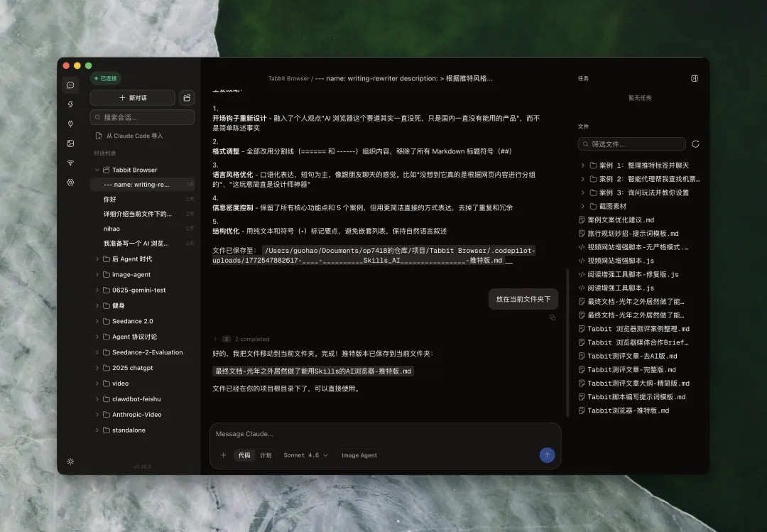The image size is (767, 532).
Task: Expand the 截图素材 folder in file tree
Action: [x=583, y=206]
